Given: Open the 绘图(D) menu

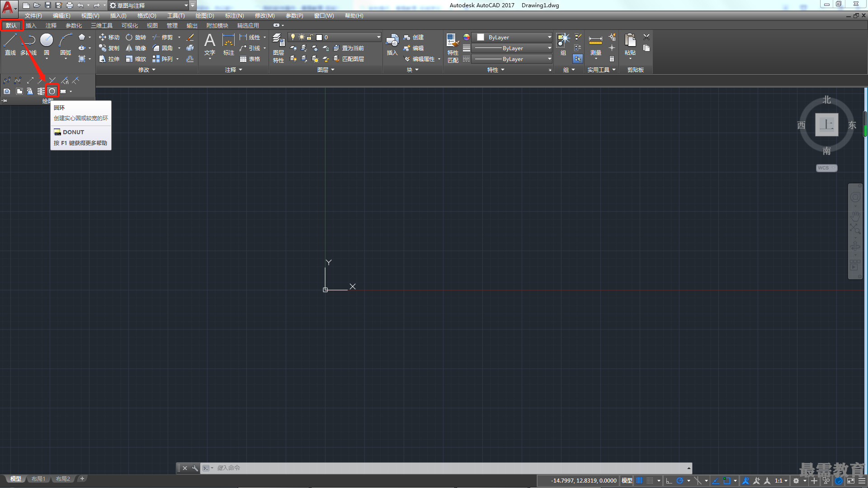Looking at the screenshot, I should [x=205, y=15].
